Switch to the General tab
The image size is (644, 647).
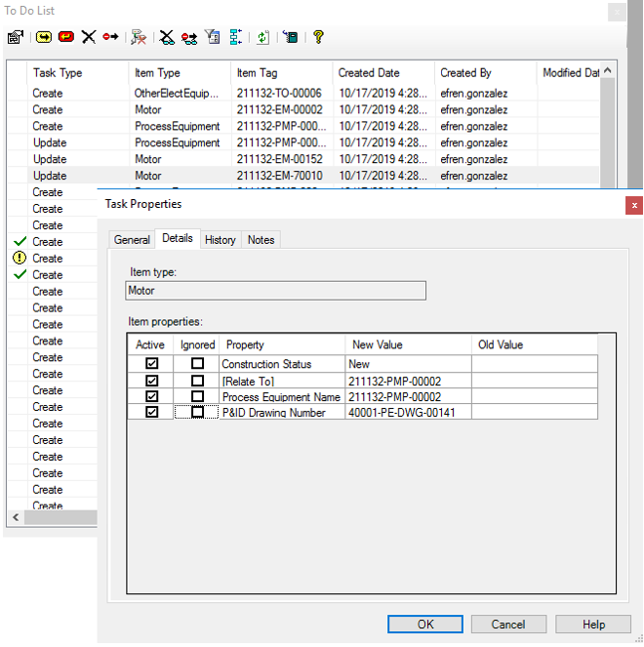tap(132, 240)
